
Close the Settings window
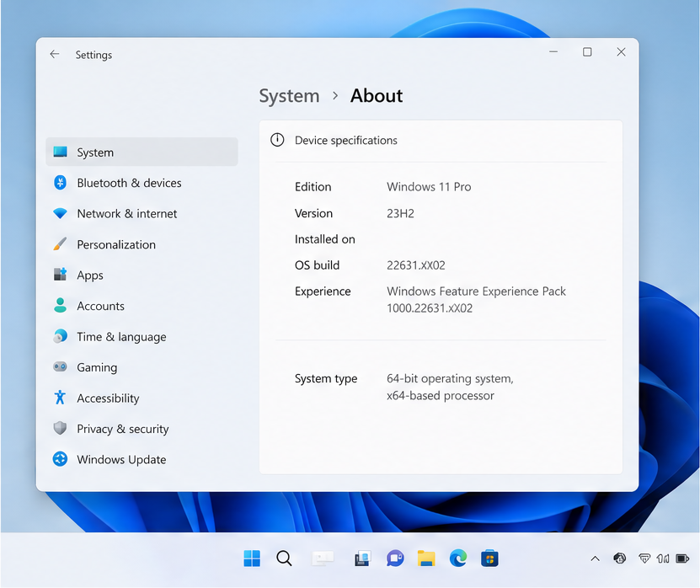[621, 51]
